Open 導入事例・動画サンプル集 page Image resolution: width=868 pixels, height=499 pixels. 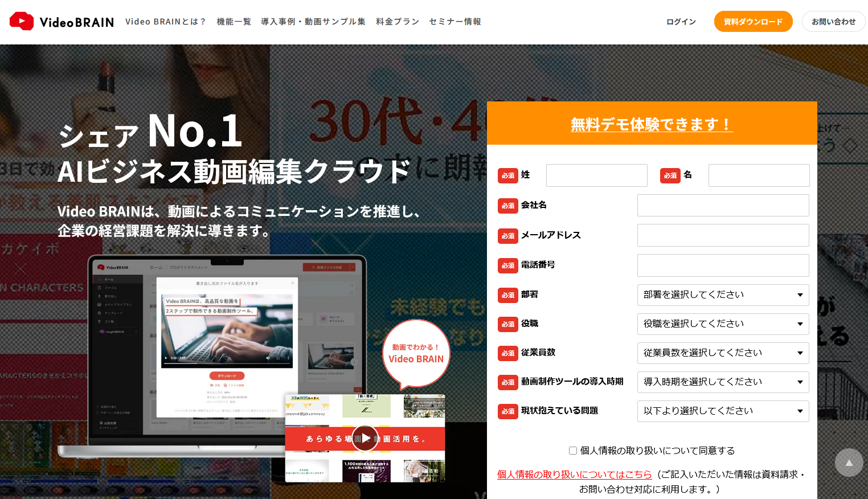click(313, 22)
